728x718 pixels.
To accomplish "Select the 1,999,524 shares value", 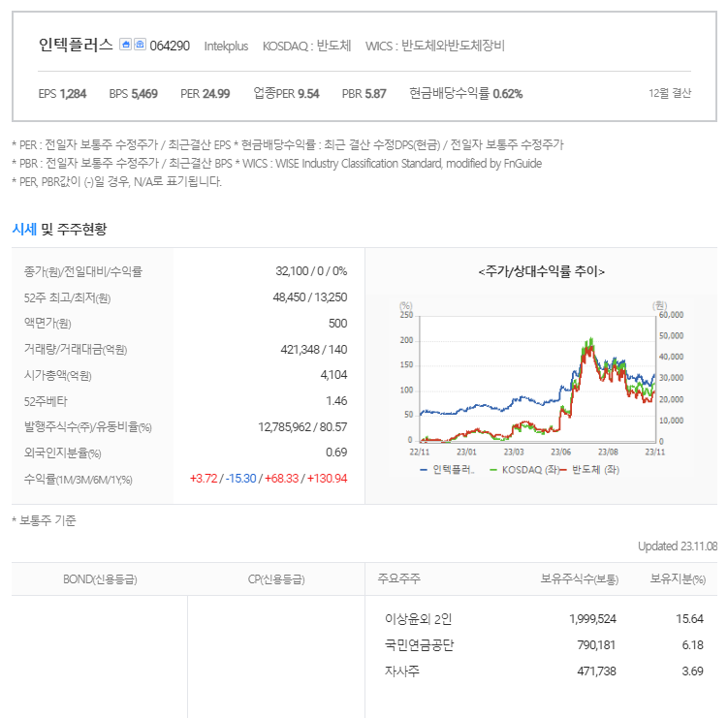I will pos(592,619).
